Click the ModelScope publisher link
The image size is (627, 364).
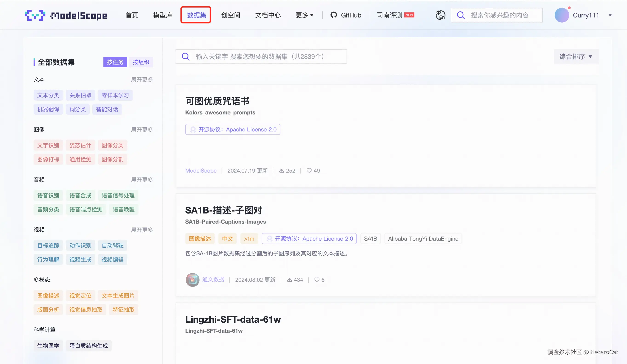click(201, 171)
